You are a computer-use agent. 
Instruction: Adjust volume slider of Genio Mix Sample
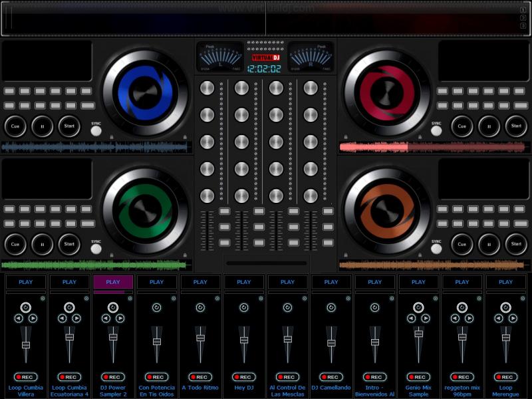point(419,344)
